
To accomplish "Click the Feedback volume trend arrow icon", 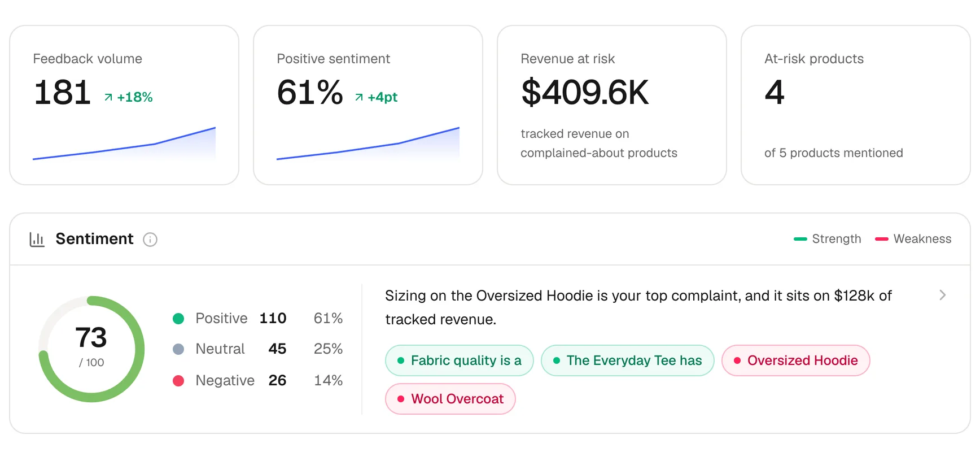I will point(108,97).
